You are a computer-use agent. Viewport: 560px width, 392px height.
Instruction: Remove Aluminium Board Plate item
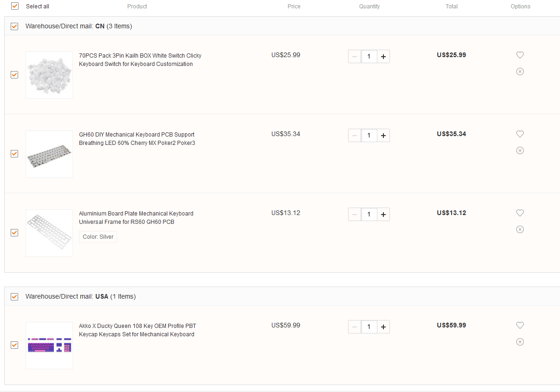520,229
